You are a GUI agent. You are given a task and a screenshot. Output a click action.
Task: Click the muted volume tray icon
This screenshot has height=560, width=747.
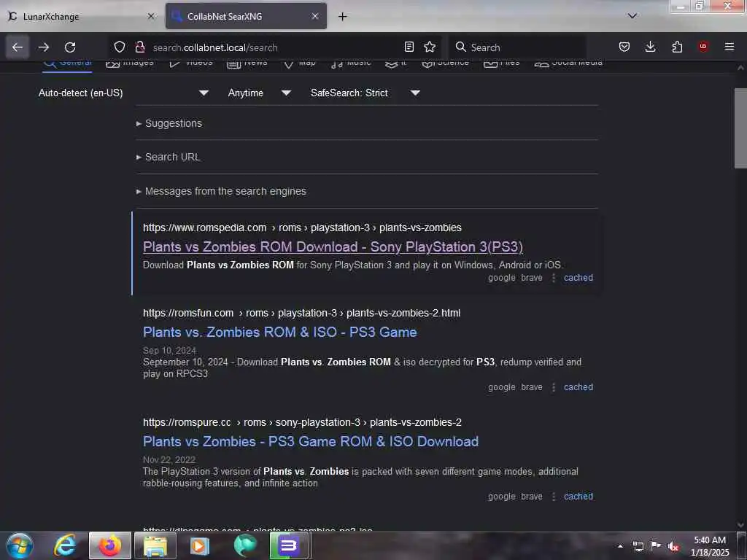pyautogui.click(x=673, y=546)
